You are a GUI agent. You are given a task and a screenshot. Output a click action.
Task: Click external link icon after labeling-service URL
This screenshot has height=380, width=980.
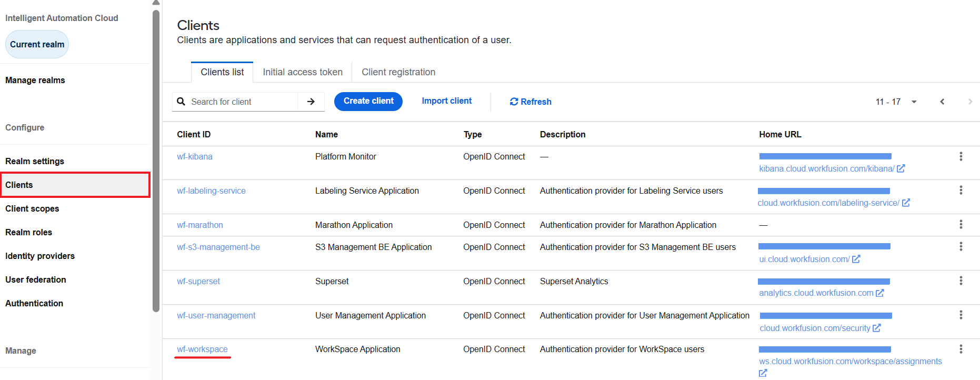click(x=906, y=203)
